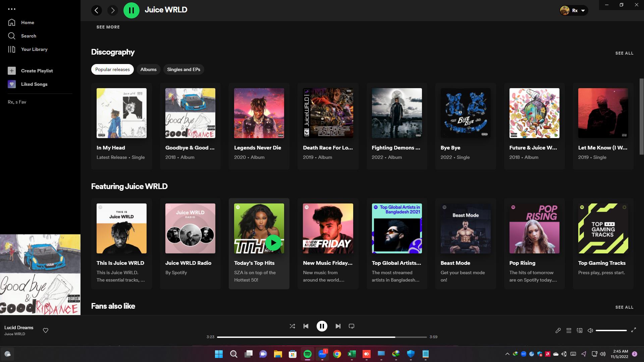Open the lyrics microphone icon

tap(558, 330)
